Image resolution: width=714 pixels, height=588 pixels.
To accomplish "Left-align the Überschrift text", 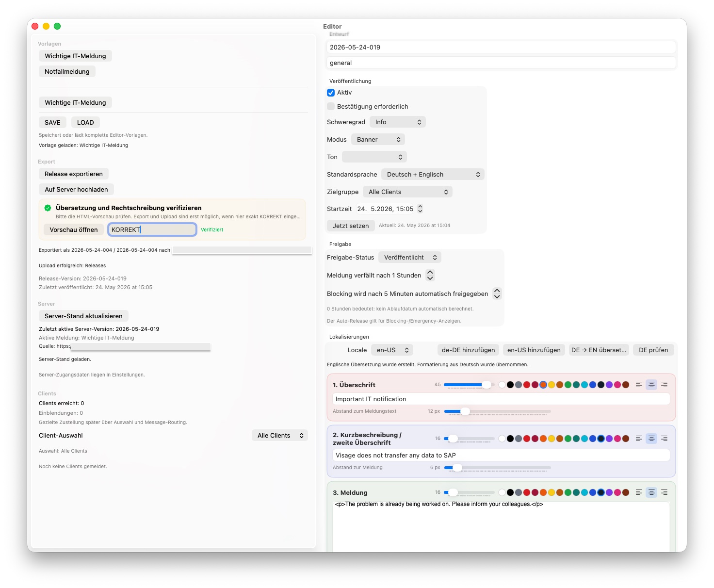I will [639, 385].
